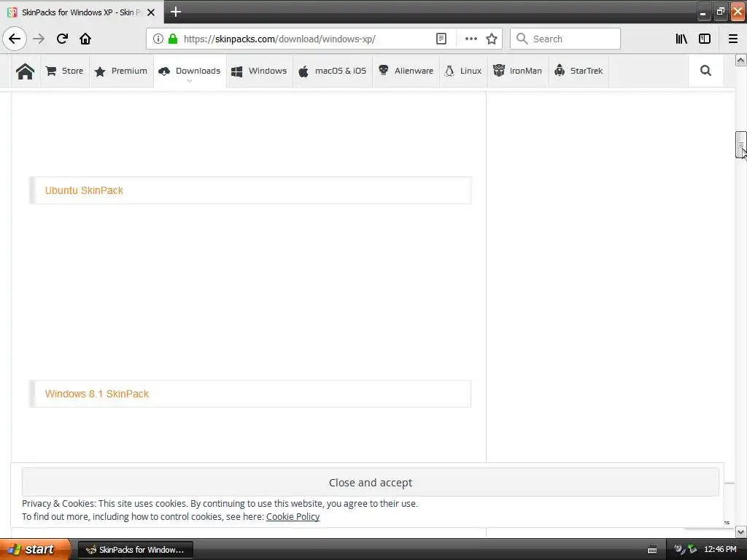Open the Ubuntu SkinPack link
The image size is (747, 560).
pos(84,190)
